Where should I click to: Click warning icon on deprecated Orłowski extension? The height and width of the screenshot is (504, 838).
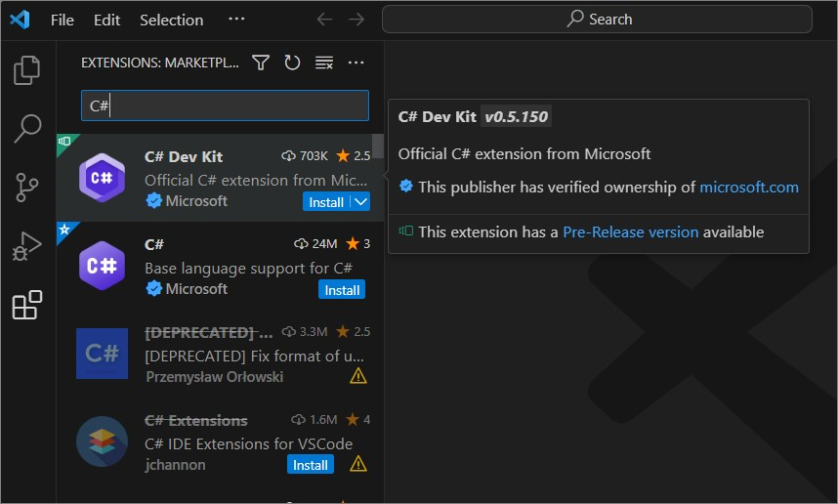[358, 376]
